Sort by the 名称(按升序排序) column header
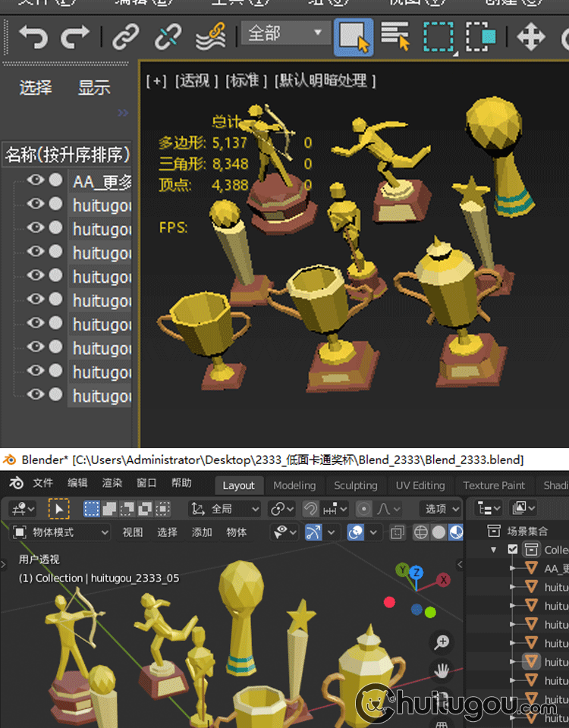The image size is (569, 728). point(68,155)
